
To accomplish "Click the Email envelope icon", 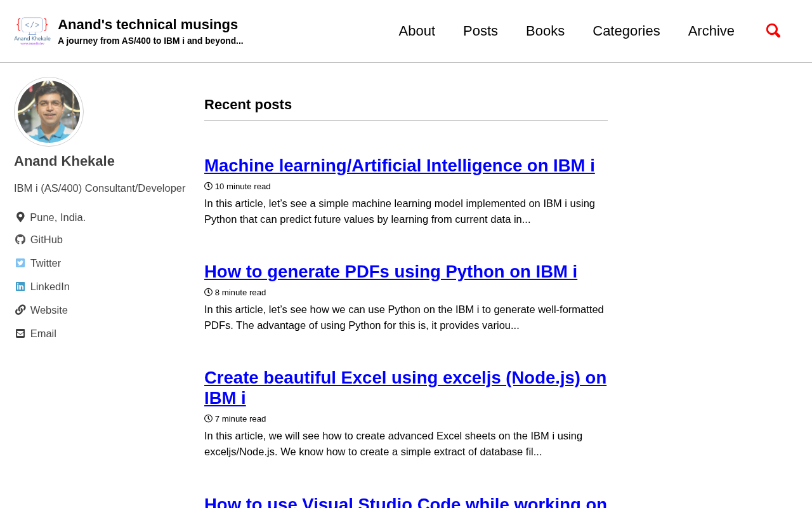I will point(20,333).
